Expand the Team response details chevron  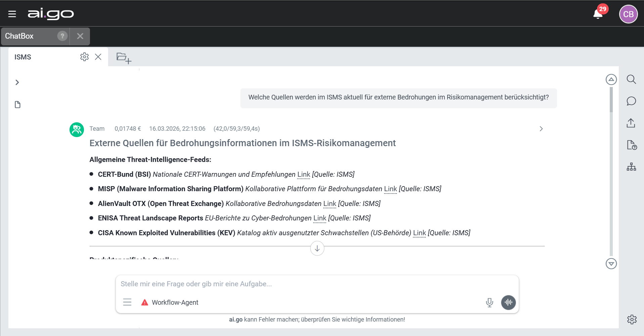pos(541,129)
